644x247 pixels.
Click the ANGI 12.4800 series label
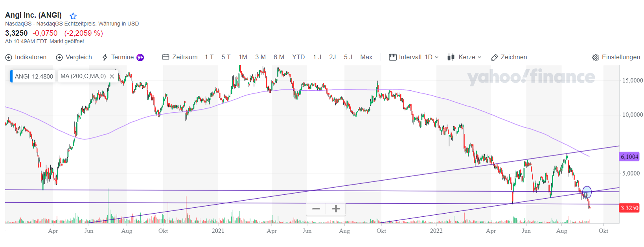(x=34, y=76)
